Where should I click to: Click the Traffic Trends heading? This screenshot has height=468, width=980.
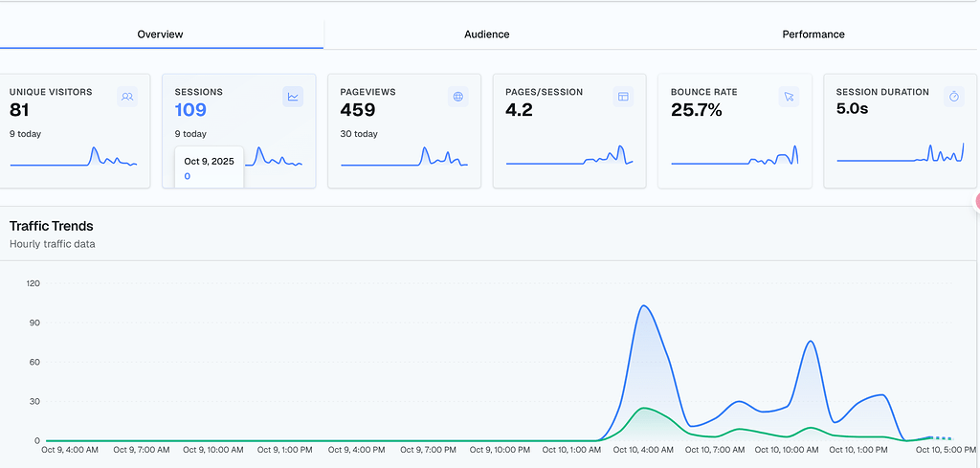(52, 226)
